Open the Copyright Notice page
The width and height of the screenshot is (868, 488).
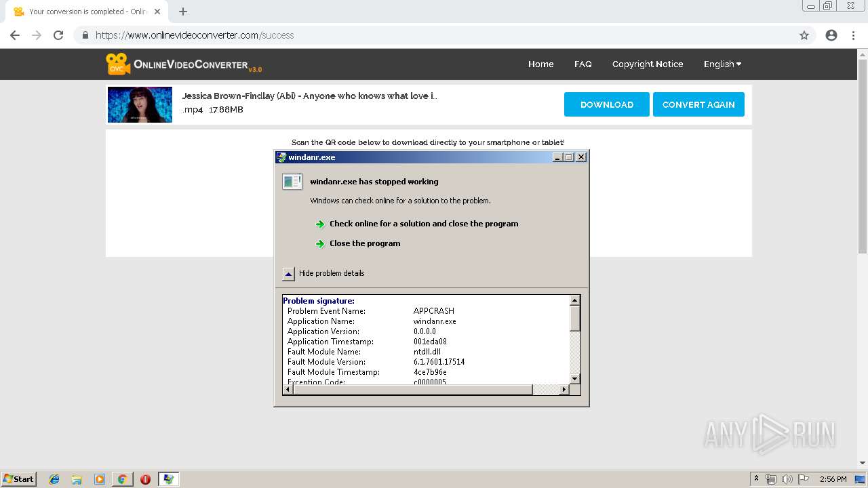(x=648, y=64)
